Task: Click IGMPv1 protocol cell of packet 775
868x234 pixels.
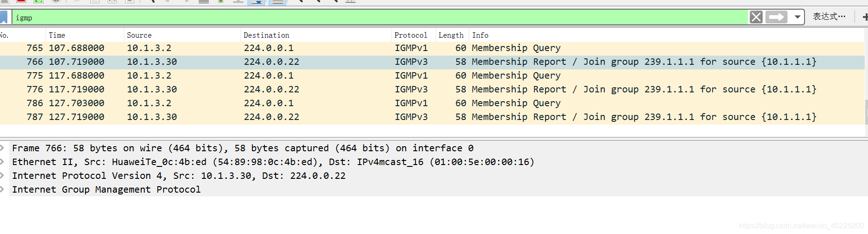Action: coord(411,75)
